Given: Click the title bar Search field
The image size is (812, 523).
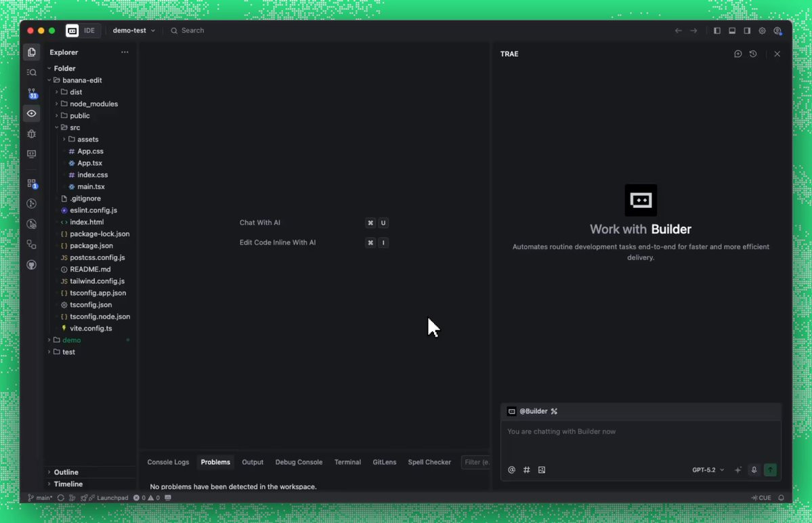Looking at the screenshot, I should point(188,30).
